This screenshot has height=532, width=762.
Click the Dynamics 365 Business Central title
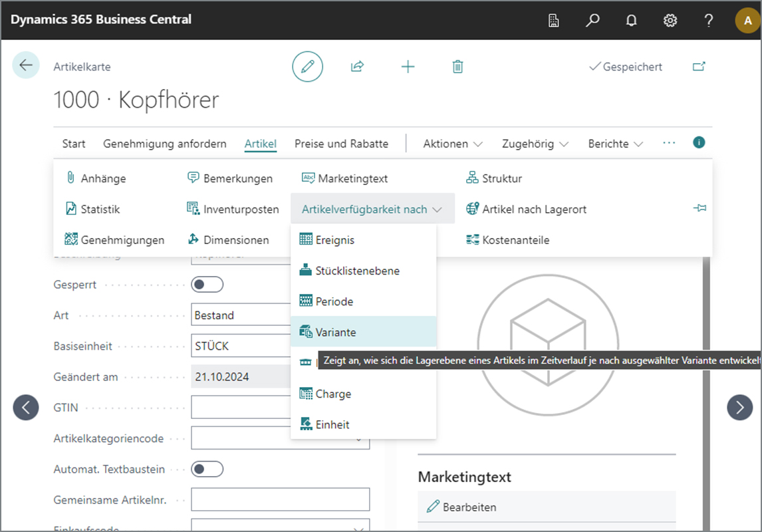101,19
